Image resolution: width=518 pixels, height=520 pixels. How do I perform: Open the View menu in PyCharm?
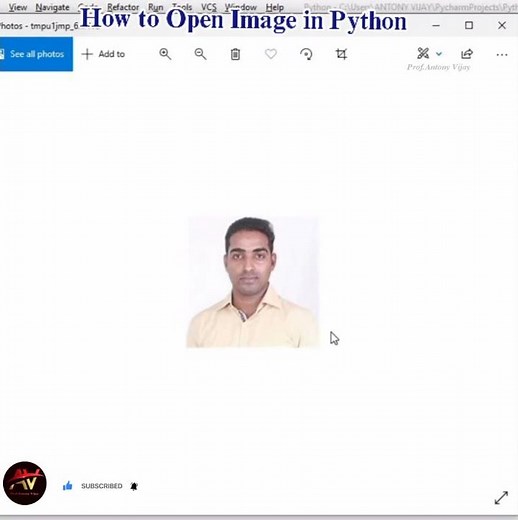click(x=18, y=7)
